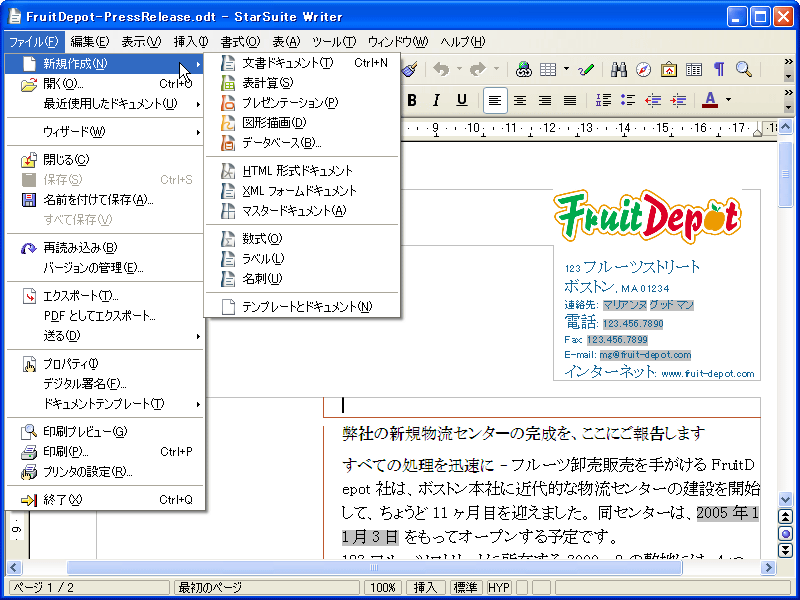Click the Insert Table icon

tap(548, 69)
